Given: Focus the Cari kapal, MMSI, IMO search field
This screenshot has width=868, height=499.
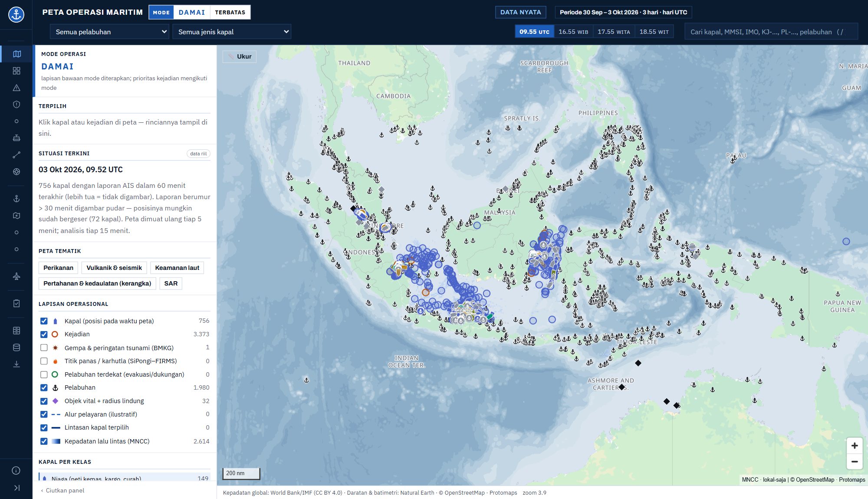Looking at the screenshot, I should (x=771, y=32).
